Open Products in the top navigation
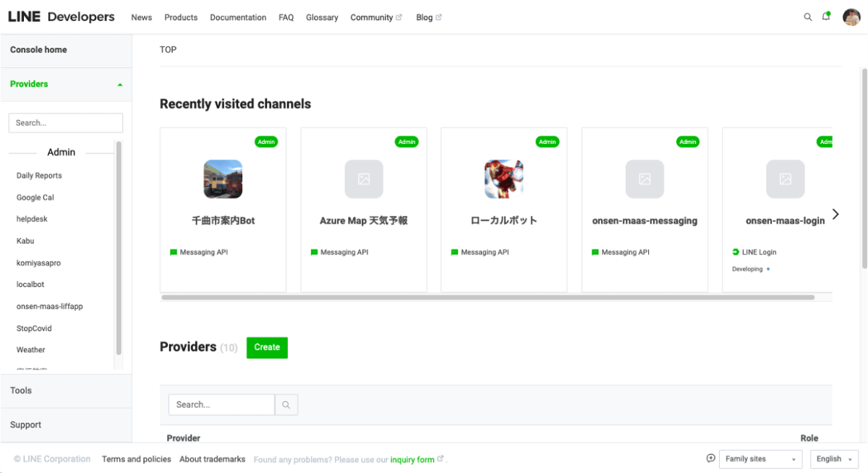This screenshot has height=473, width=868. click(x=181, y=17)
